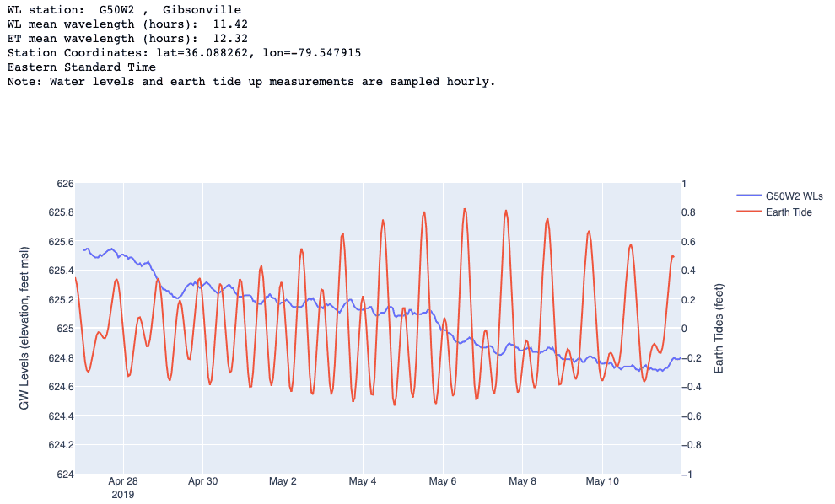Click the Earth Tides right axis title
The width and height of the screenshot is (835, 504).
(719, 329)
